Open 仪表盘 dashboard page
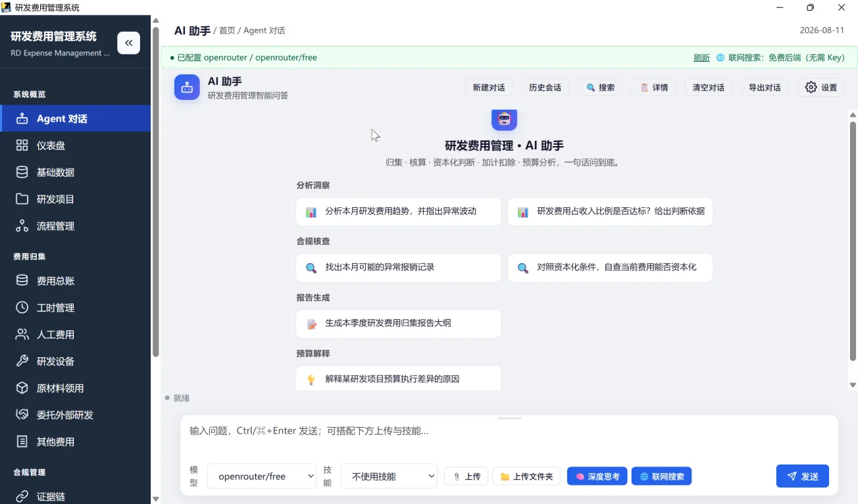The width and height of the screenshot is (858, 504). [76, 145]
